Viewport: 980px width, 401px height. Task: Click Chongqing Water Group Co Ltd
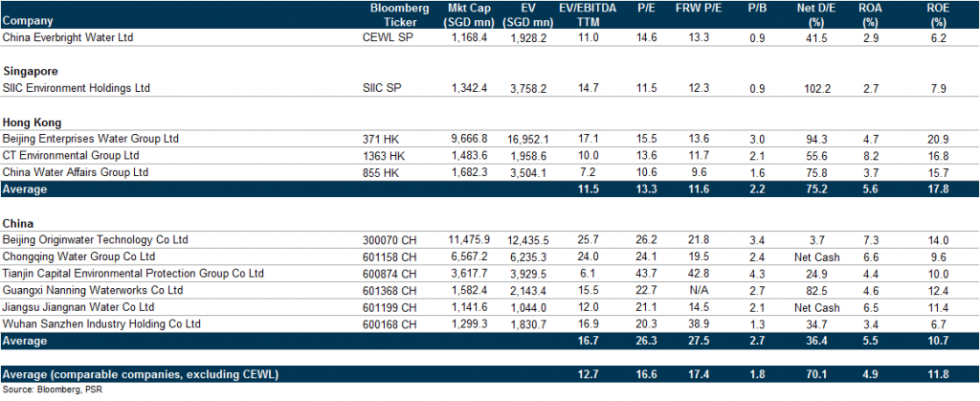point(78,256)
